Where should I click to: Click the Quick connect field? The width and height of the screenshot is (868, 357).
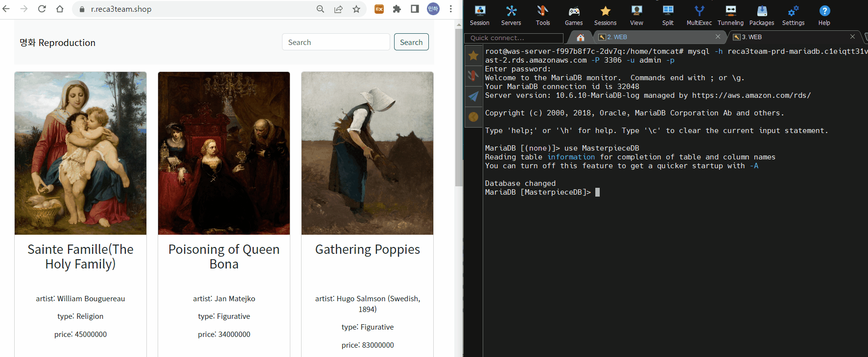tap(514, 38)
